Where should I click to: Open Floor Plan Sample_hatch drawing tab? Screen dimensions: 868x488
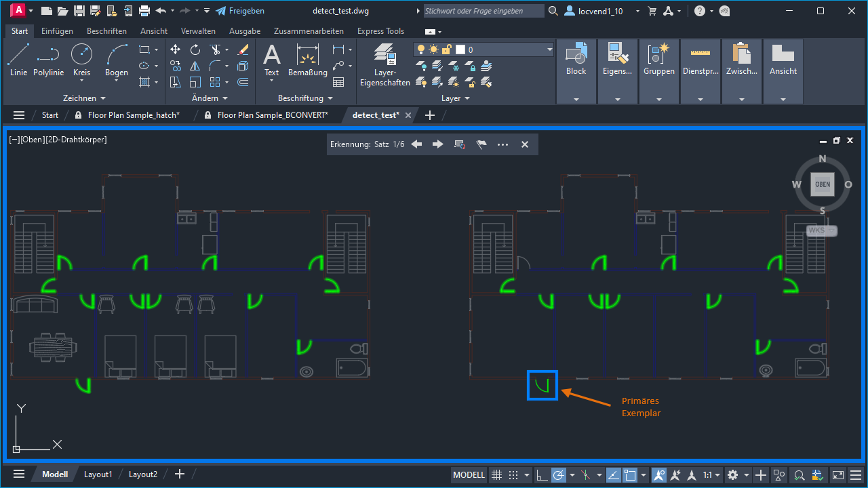click(x=133, y=115)
